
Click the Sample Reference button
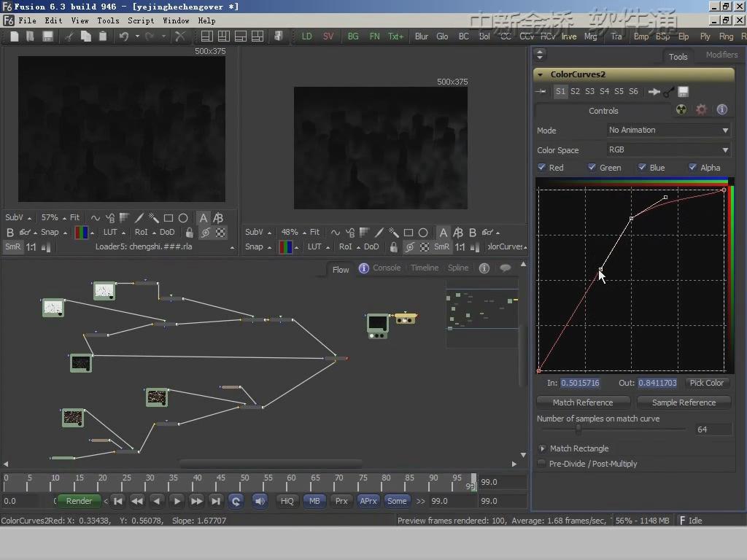tap(684, 402)
